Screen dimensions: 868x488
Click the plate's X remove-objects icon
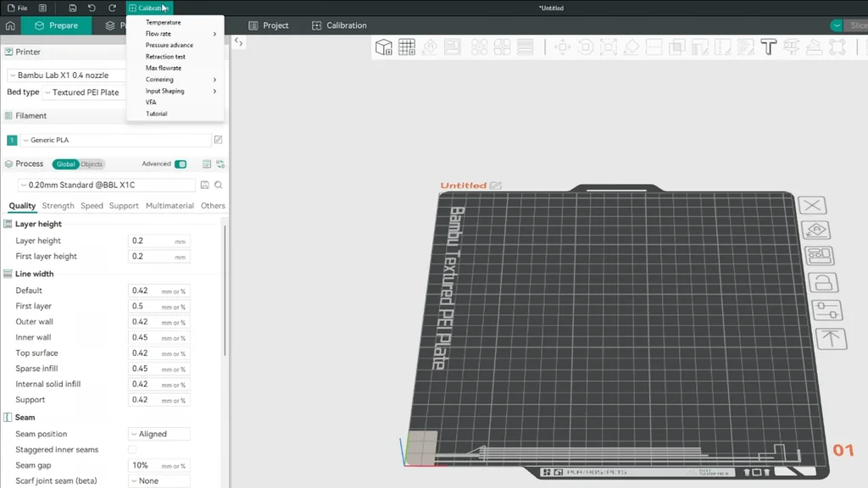click(x=812, y=205)
